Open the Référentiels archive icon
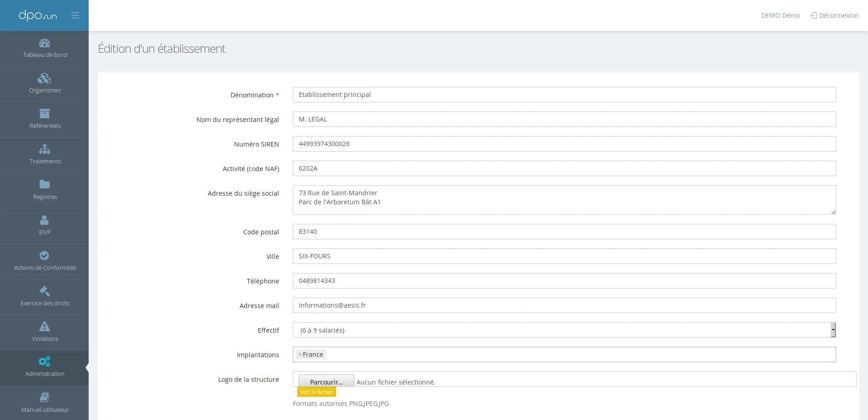868x420 pixels. click(45, 113)
